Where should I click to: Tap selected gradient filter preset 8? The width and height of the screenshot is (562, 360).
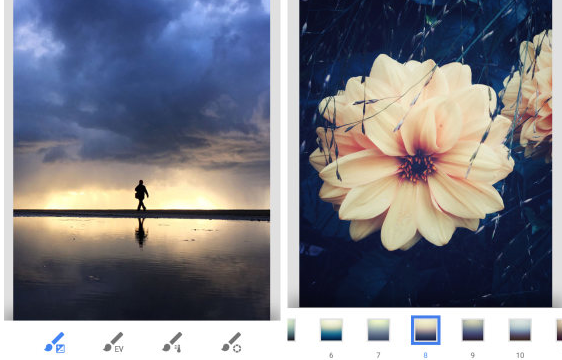425,330
